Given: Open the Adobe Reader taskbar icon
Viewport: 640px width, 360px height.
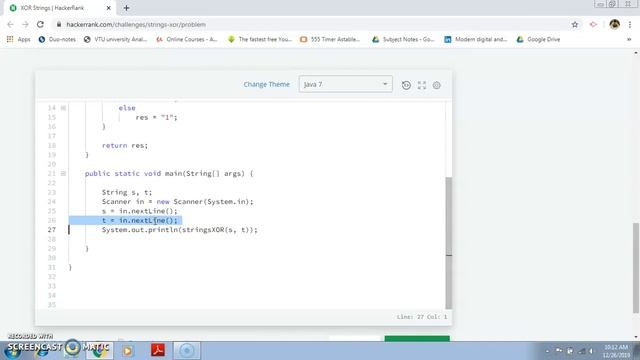Looking at the screenshot, I should tap(158, 350).
